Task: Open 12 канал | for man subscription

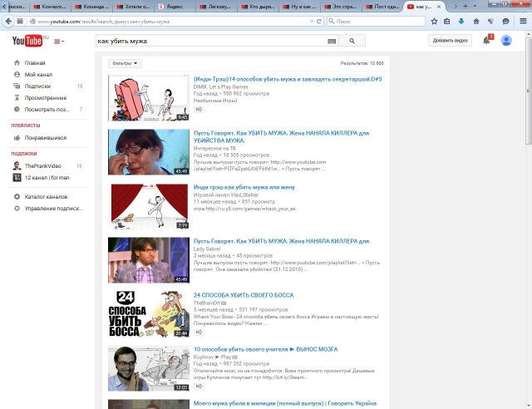Action: click(47, 178)
